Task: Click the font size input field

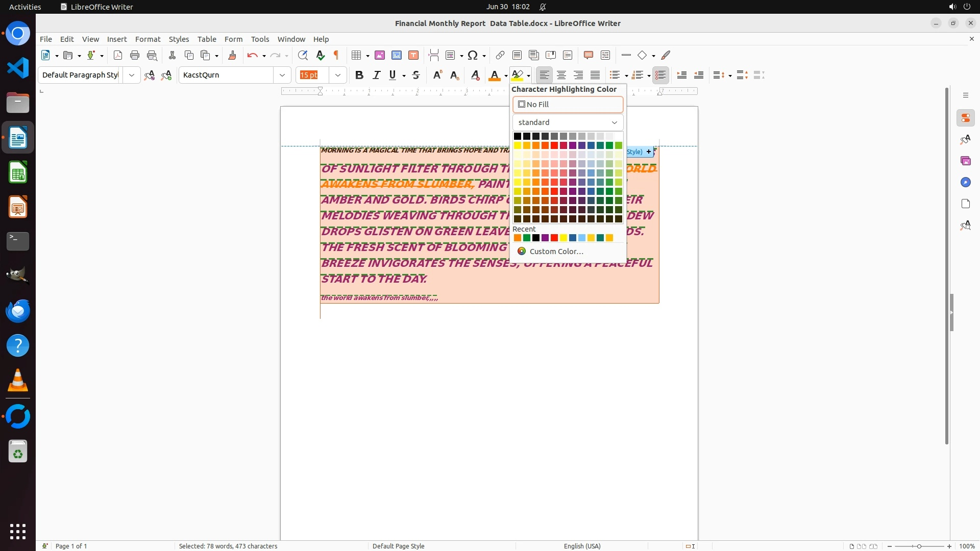Action: [x=312, y=76]
